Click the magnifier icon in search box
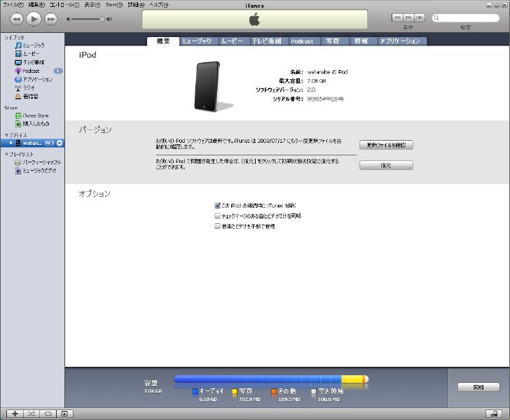This screenshot has height=420, width=510. pos(436,18)
